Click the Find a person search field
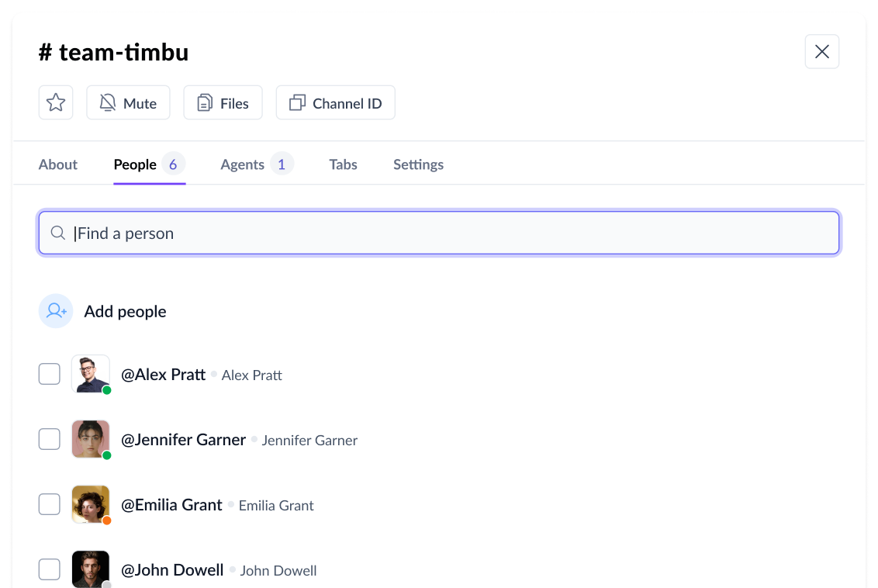This screenshot has height=588, width=878. [x=450, y=233]
